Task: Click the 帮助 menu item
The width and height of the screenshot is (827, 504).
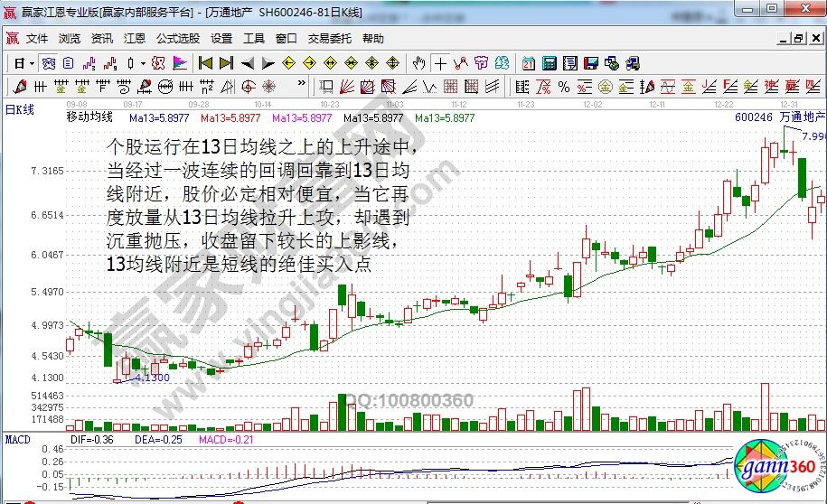Action: click(372, 39)
